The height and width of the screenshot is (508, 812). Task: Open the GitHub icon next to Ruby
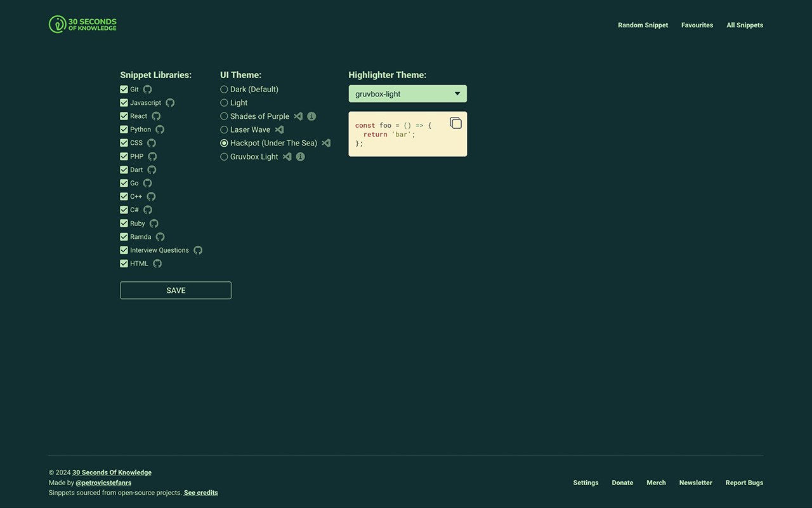pos(154,224)
